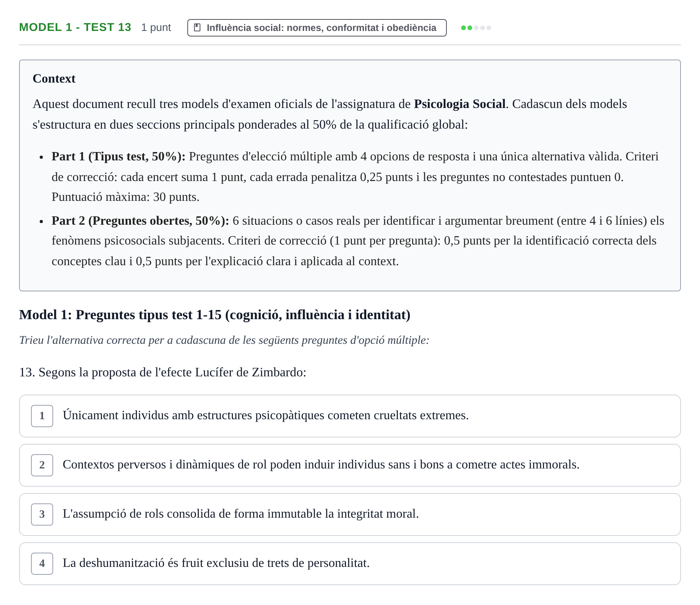Click the "Model 1: Preguntes tipus test 1-15" section heading
This screenshot has height=605, width=700.
coord(215,315)
